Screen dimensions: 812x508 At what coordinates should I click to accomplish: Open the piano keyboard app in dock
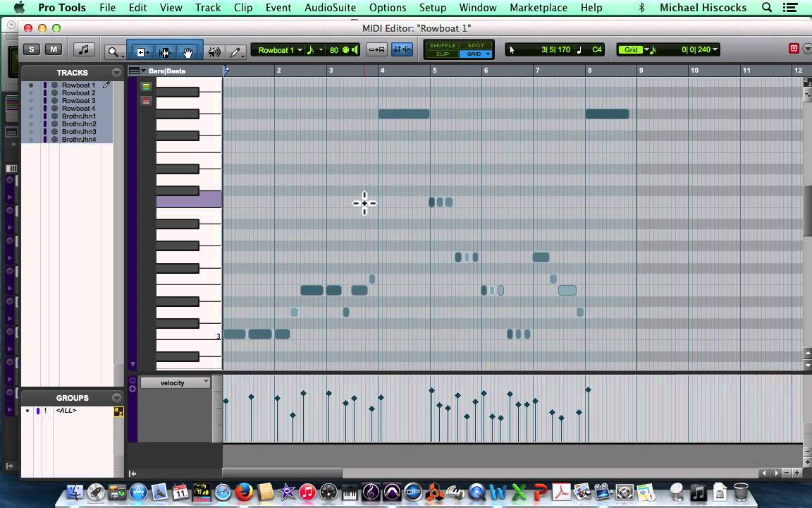[350, 491]
